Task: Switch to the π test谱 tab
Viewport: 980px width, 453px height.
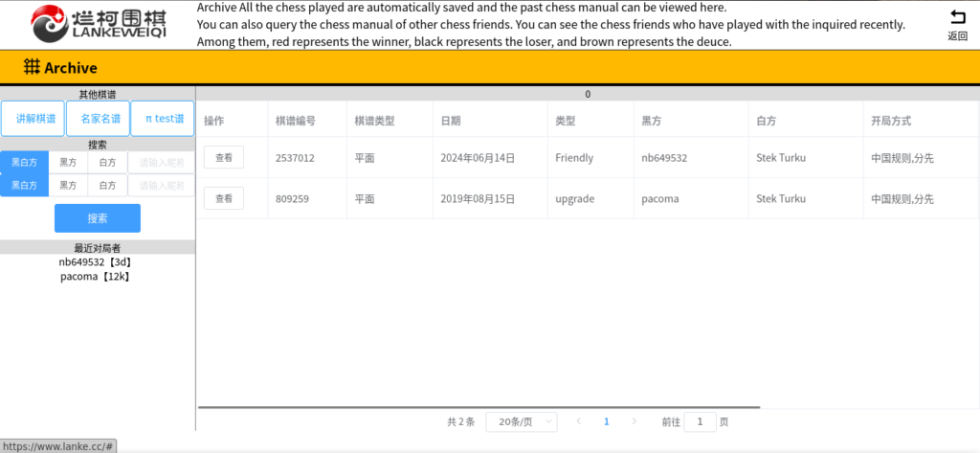Action: point(164,119)
